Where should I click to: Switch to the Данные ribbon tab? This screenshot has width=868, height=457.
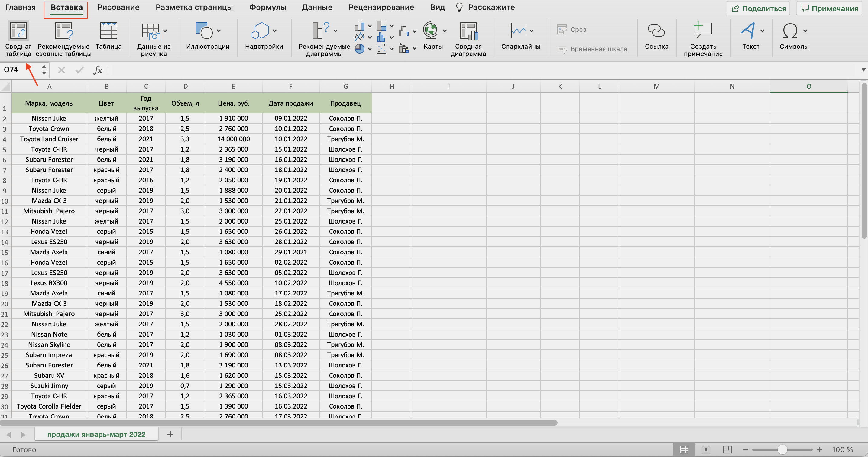coord(317,8)
